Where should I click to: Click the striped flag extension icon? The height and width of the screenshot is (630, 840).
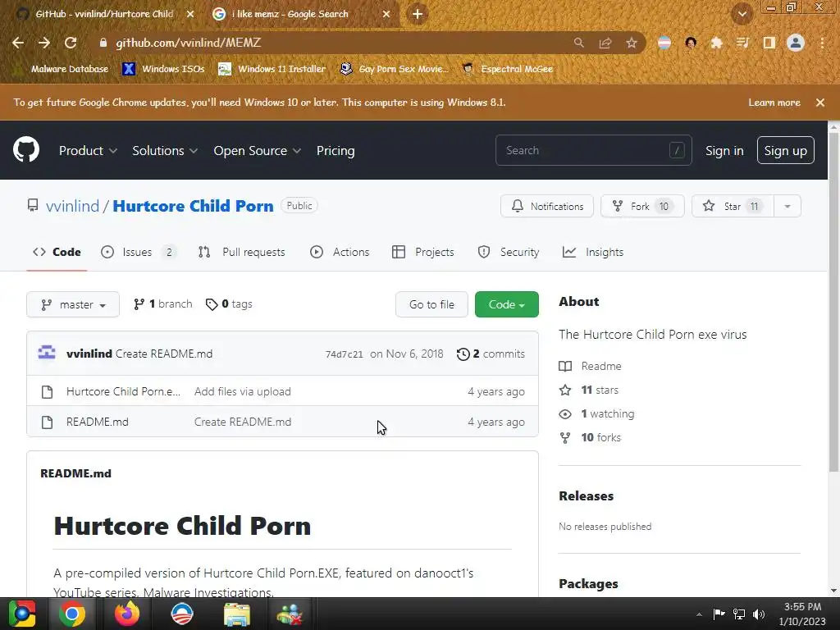(664, 43)
